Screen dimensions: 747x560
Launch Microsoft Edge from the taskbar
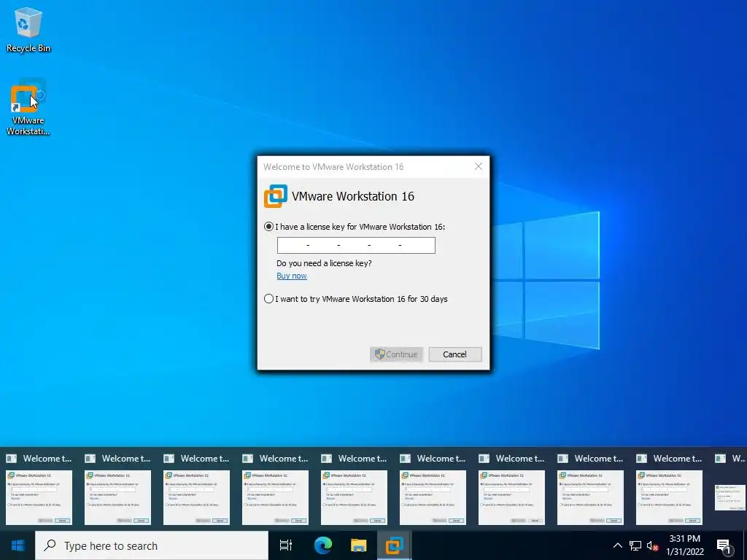(x=322, y=545)
